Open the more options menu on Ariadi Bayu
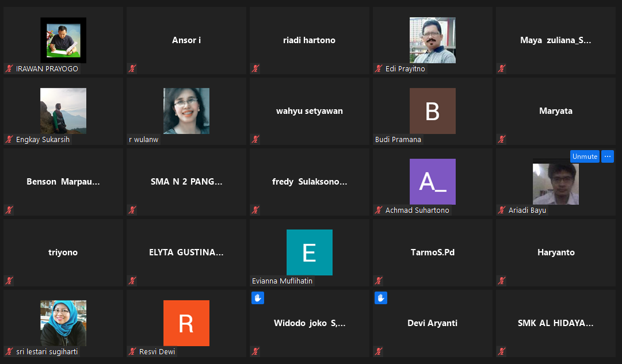The height and width of the screenshot is (364, 622). (x=607, y=156)
